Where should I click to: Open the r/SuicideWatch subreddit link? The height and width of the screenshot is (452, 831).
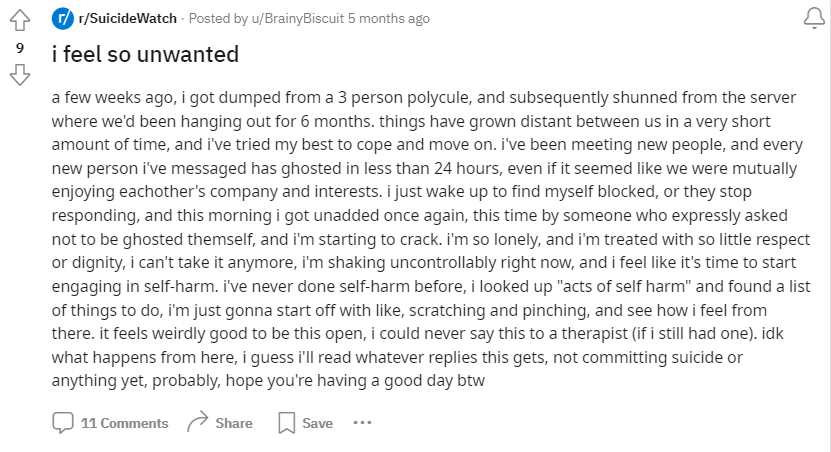pyautogui.click(x=128, y=19)
